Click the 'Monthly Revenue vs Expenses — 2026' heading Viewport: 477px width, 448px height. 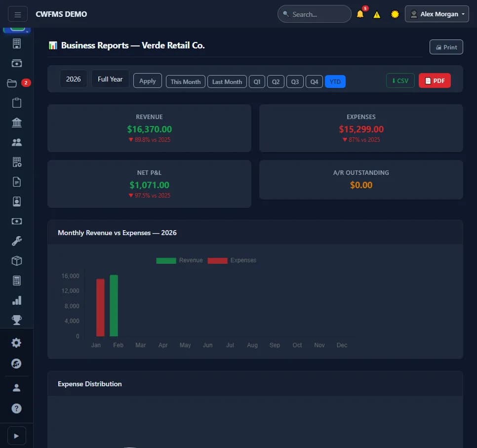[117, 233]
